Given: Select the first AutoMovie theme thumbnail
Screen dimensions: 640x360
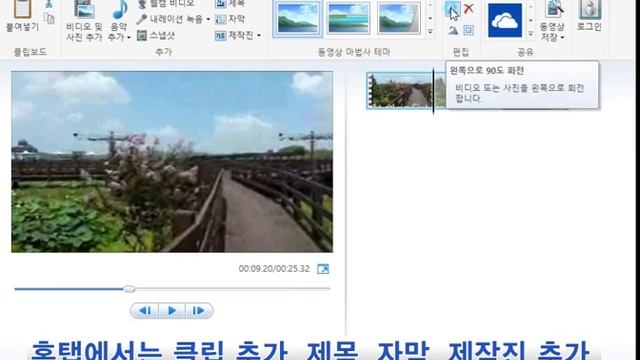Looking at the screenshot, I should pos(298,18).
